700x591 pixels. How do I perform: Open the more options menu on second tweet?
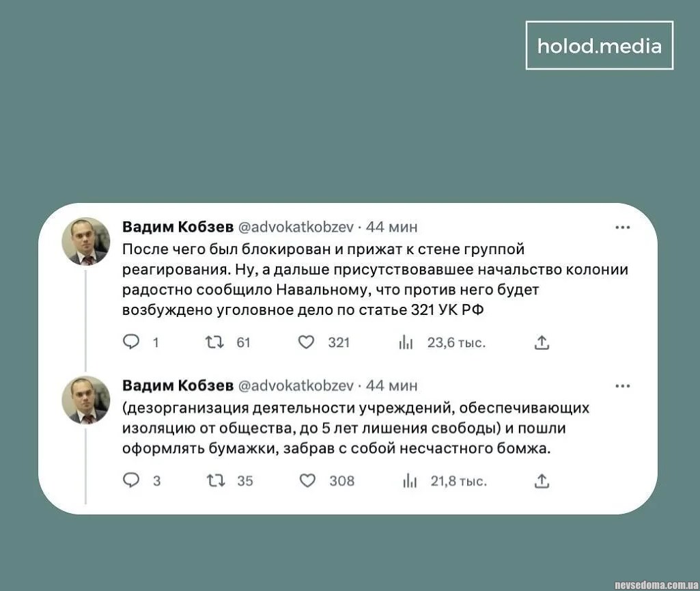622,386
